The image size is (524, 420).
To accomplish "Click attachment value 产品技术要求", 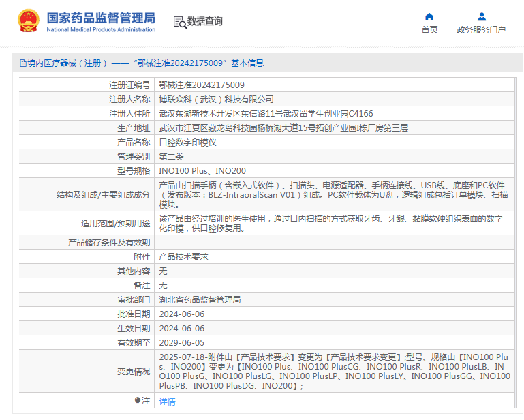I will point(183,257).
